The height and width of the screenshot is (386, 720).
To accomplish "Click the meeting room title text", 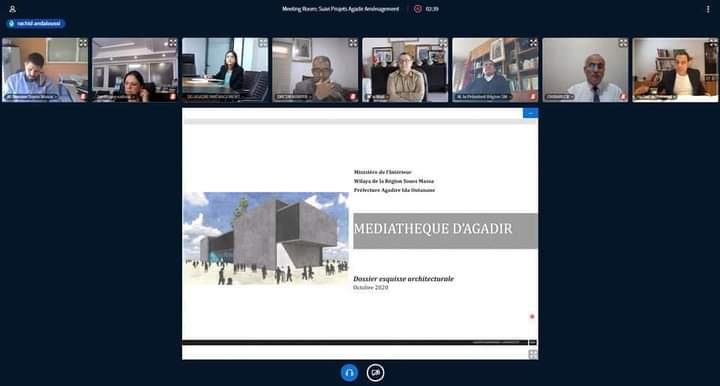I will coord(340,9).
